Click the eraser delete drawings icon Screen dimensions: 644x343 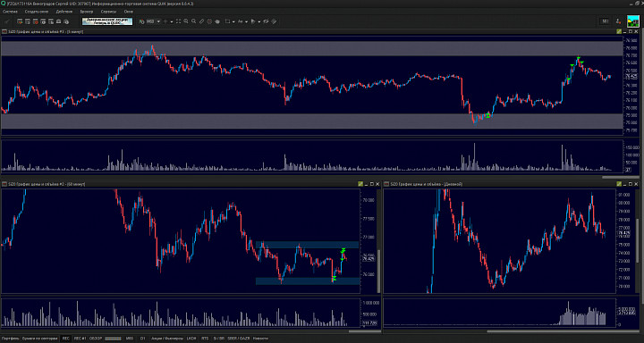pyautogui.click(x=274, y=21)
